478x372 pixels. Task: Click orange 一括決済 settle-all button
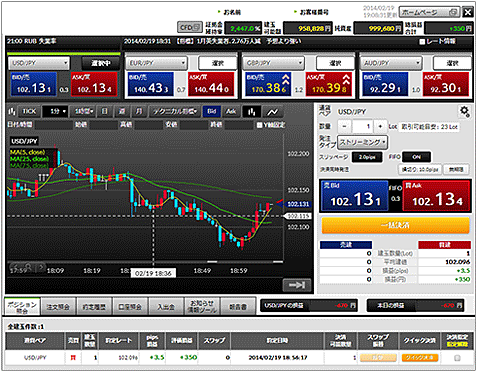coord(395,225)
